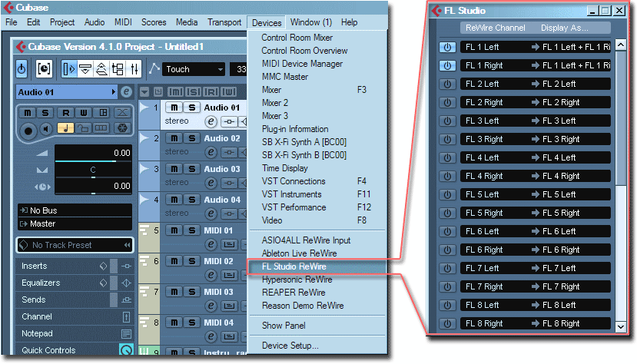This screenshot has height=364, width=637.
Task: Activate the FL 1 Left ReWire channel
Action: point(447,47)
